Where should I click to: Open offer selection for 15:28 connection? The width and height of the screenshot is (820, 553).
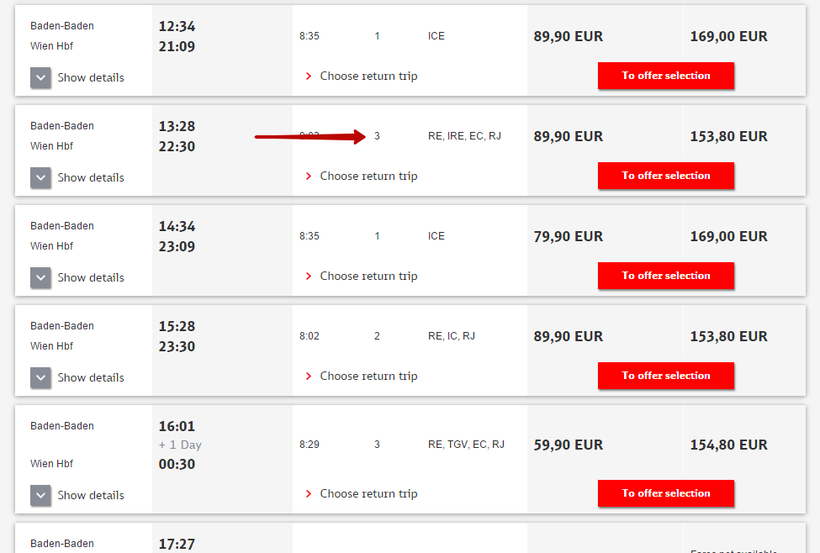coord(666,376)
